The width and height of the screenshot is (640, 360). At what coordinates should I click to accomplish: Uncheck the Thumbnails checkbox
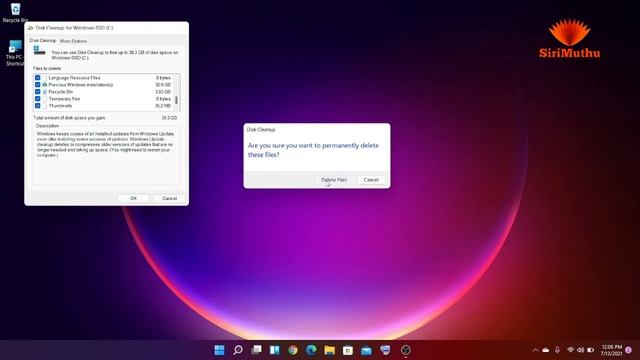pyautogui.click(x=38, y=106)
